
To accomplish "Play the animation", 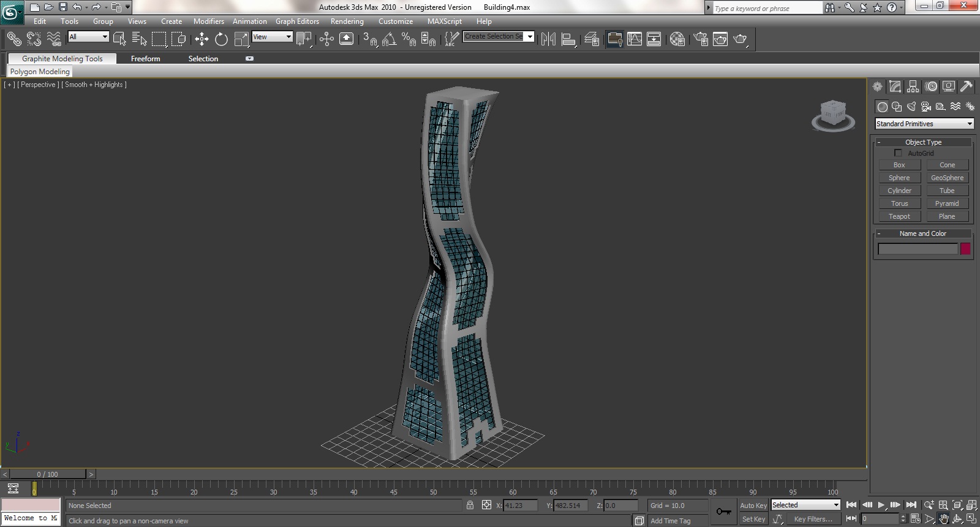I will (x=881, y=505).
